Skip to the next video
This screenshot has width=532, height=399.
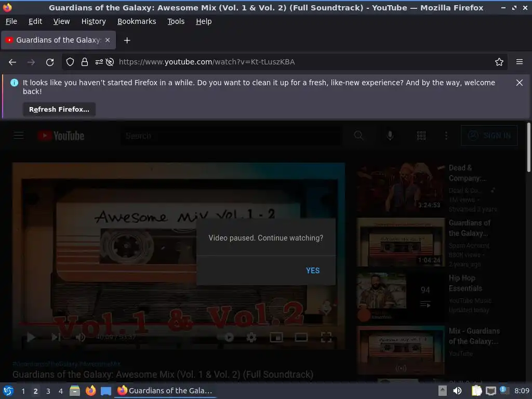[56, 337]
